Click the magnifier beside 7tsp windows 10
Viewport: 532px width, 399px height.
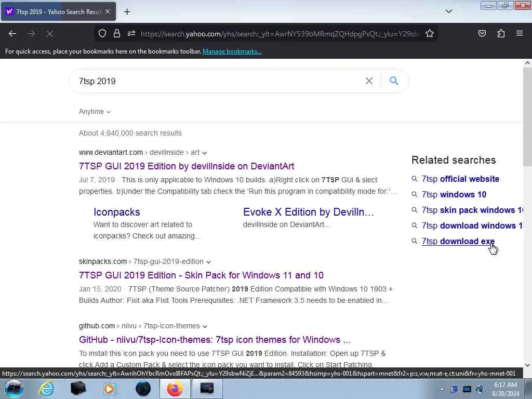point(414,194)
